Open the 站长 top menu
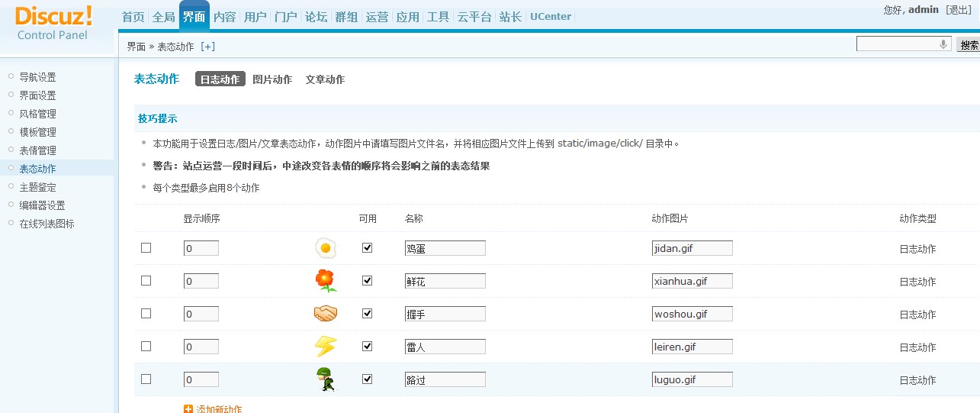The width and height of the screenshot is (980, 413). coord(511,17)
